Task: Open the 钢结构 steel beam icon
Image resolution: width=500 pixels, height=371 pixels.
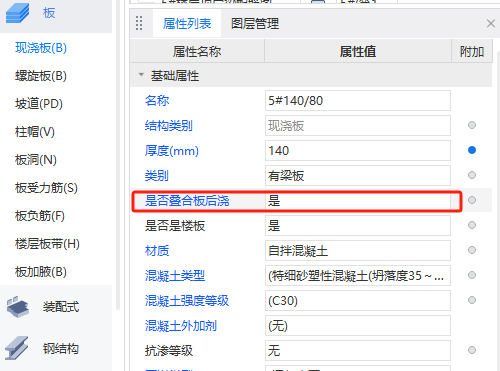Action: pyautogui.click(x=17, y=348)
